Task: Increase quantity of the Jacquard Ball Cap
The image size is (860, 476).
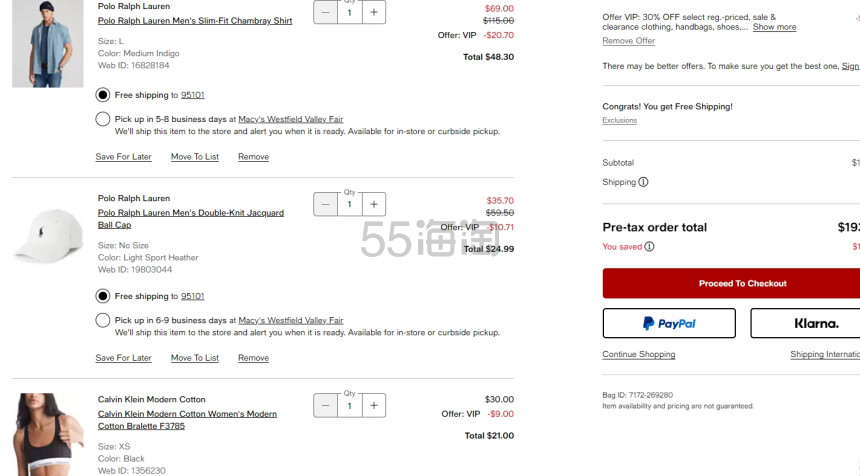Action: click(374, 204)
